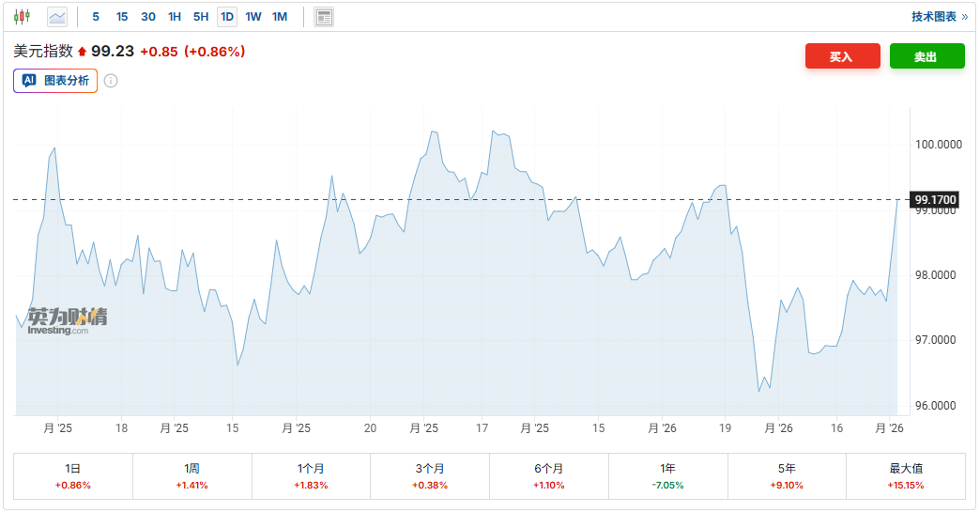The width and height of the screenshot is (980, 512).
Task: Select the area line chart icon
Action: pos(57,17)
